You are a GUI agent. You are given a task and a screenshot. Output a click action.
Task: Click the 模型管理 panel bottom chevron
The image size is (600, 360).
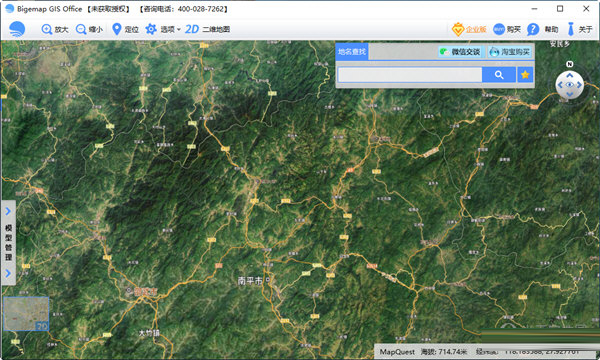[8, 273]
